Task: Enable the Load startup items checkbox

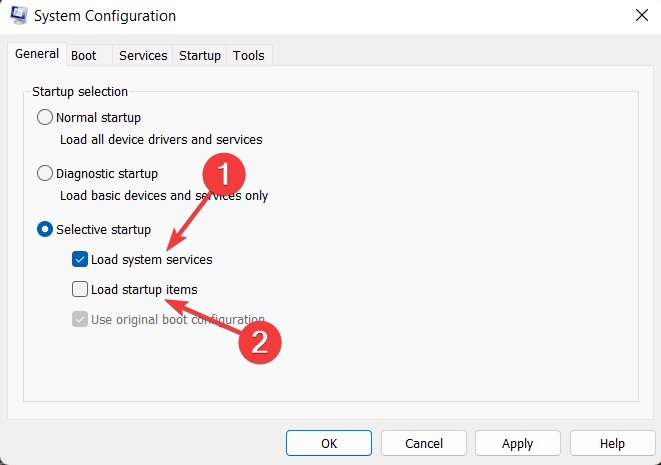Action: click(x=80, y=289)
